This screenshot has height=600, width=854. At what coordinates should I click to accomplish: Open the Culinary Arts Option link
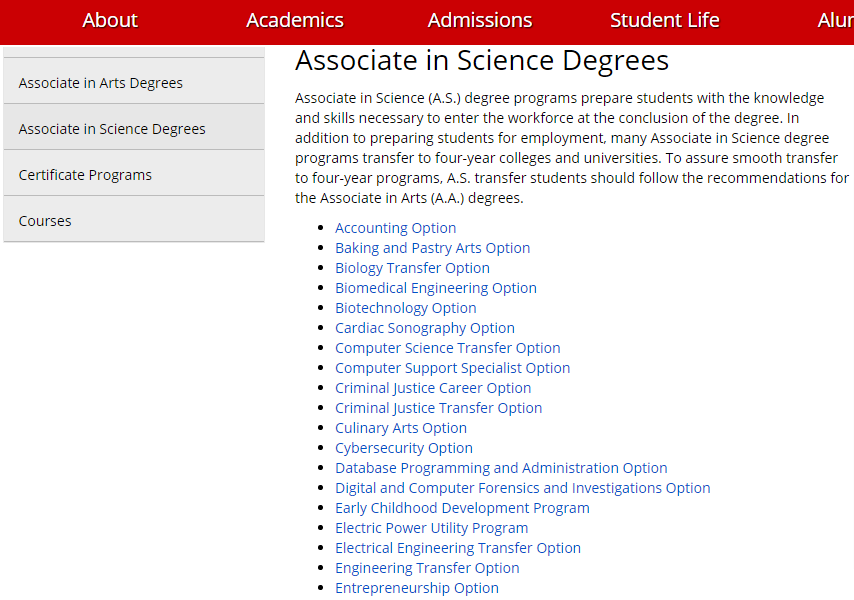[401, 428]
